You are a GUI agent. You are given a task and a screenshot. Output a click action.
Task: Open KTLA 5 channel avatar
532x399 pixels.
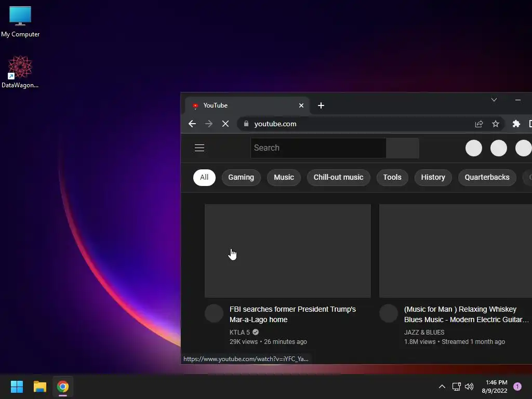click(214, 313)
